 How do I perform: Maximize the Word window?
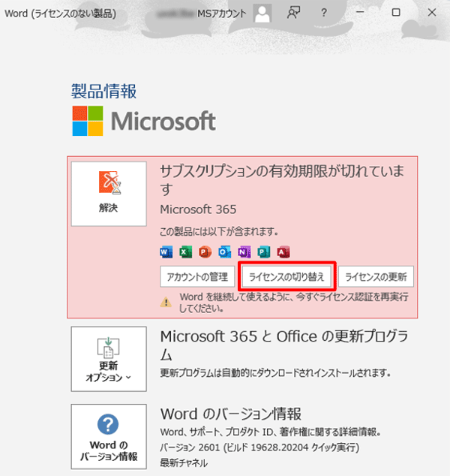click(x=396, y=13)
